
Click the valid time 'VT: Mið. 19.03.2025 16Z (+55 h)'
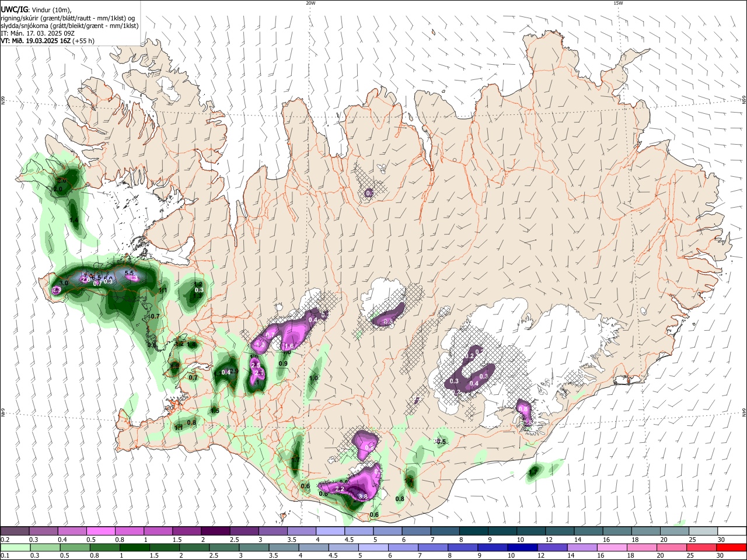coord(48,41)
